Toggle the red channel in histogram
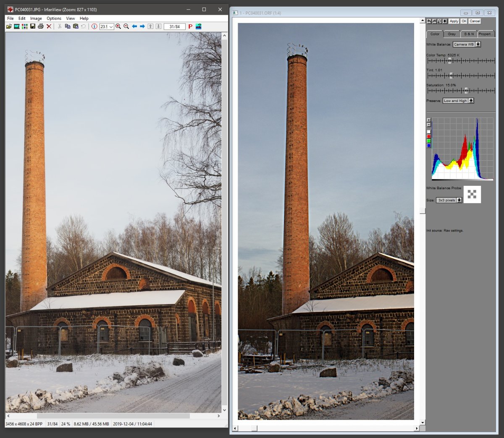 [x=429, y=136]
